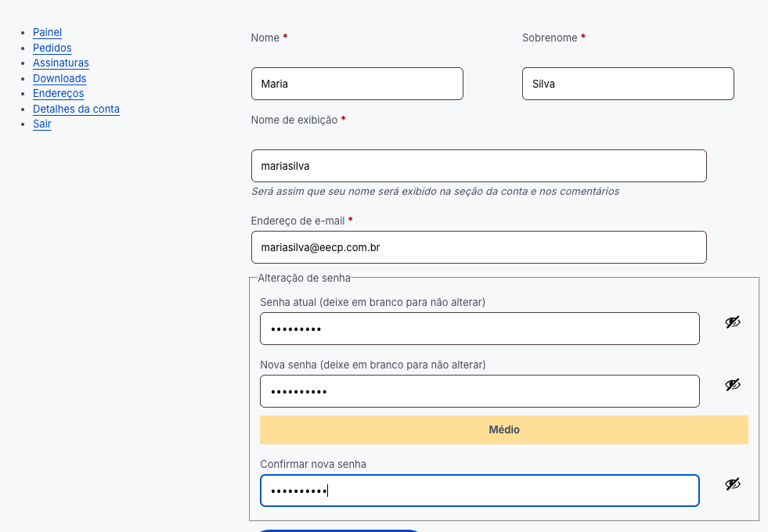Open the Downloads link
Viewport: 768px width, 532px height.
(x=59, y=78)
